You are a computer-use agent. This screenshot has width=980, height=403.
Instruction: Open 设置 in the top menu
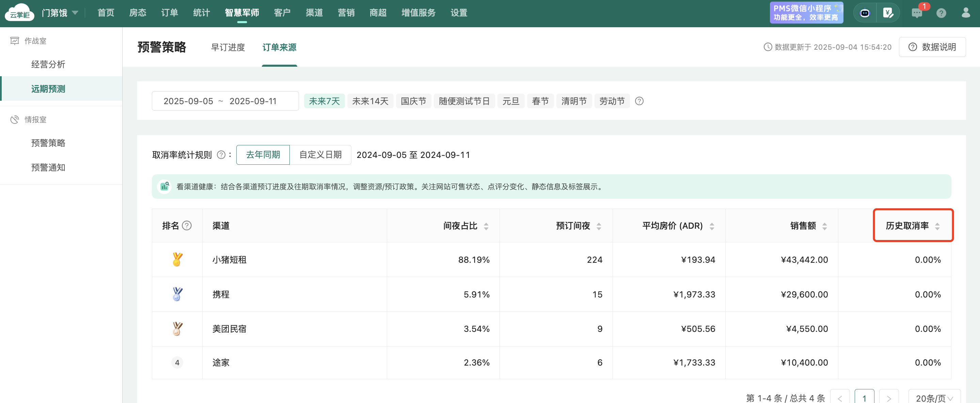[x=459, y=13]
